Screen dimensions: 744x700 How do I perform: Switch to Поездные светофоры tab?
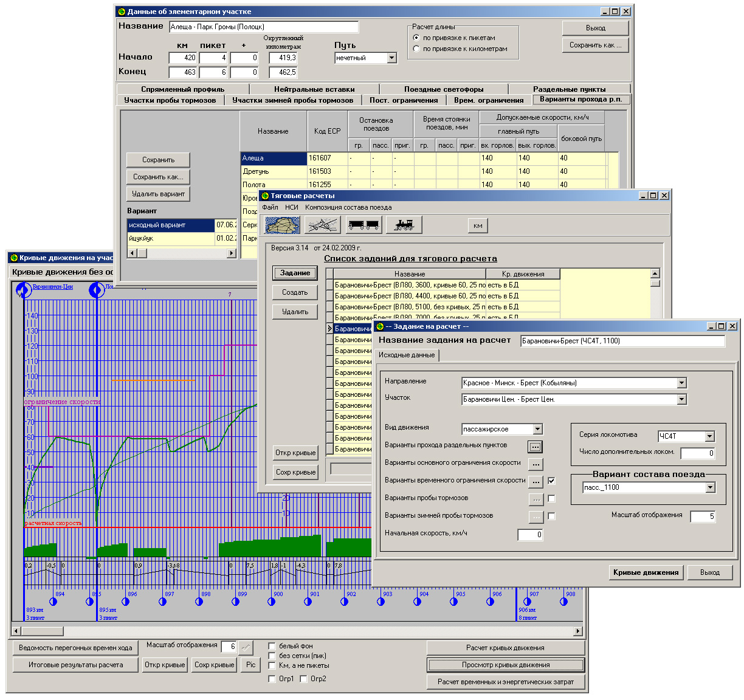tap(444, 89)
